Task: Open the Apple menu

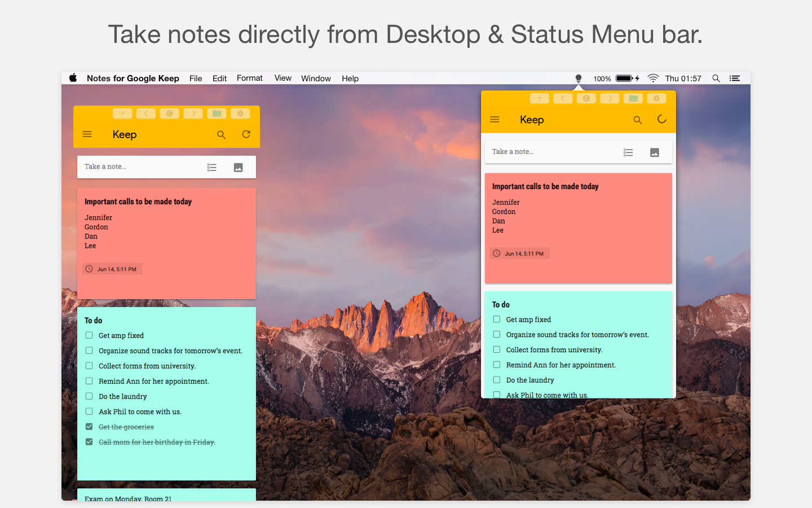Action: (73, 78)
